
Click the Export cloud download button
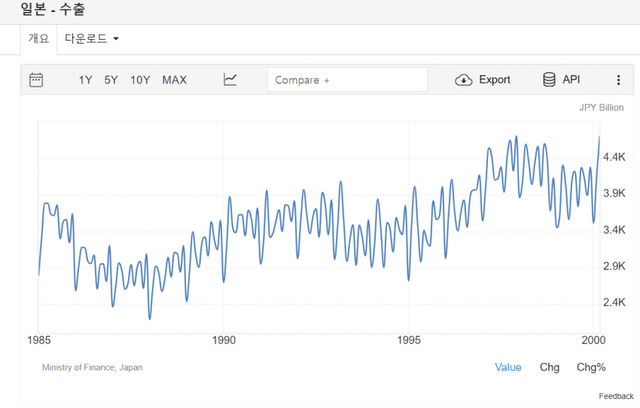(x=482, y=80)
